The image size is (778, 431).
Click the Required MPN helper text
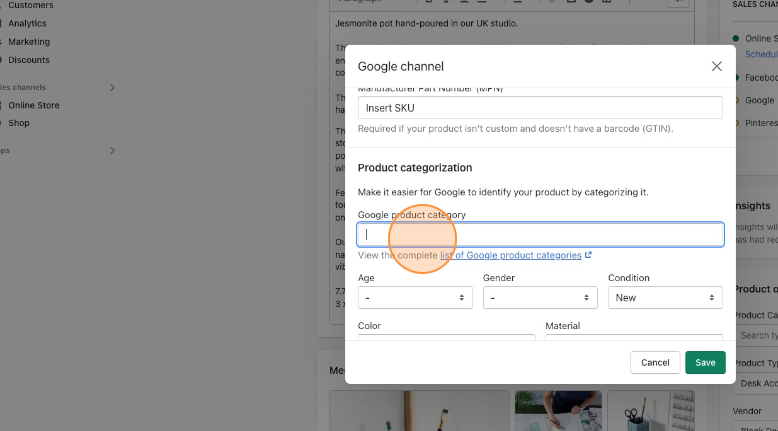[x=515, y=128]
